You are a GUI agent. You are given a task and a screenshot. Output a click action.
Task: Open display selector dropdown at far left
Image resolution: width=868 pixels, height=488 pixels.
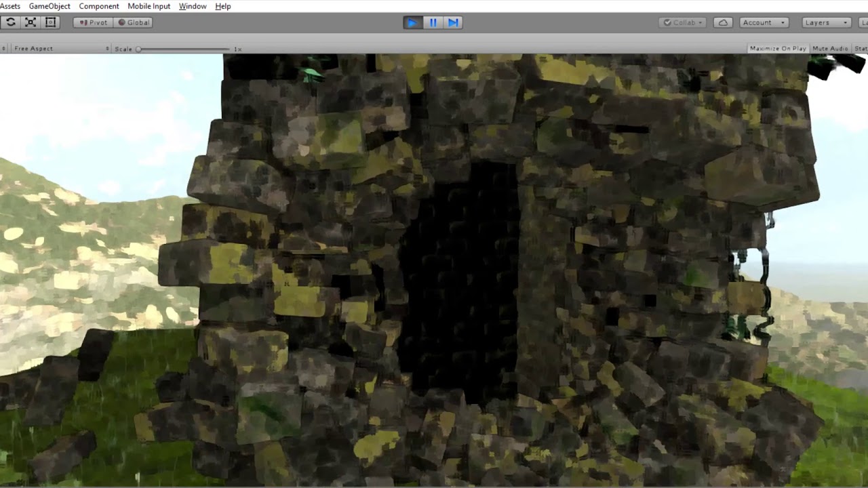[3, 49]
